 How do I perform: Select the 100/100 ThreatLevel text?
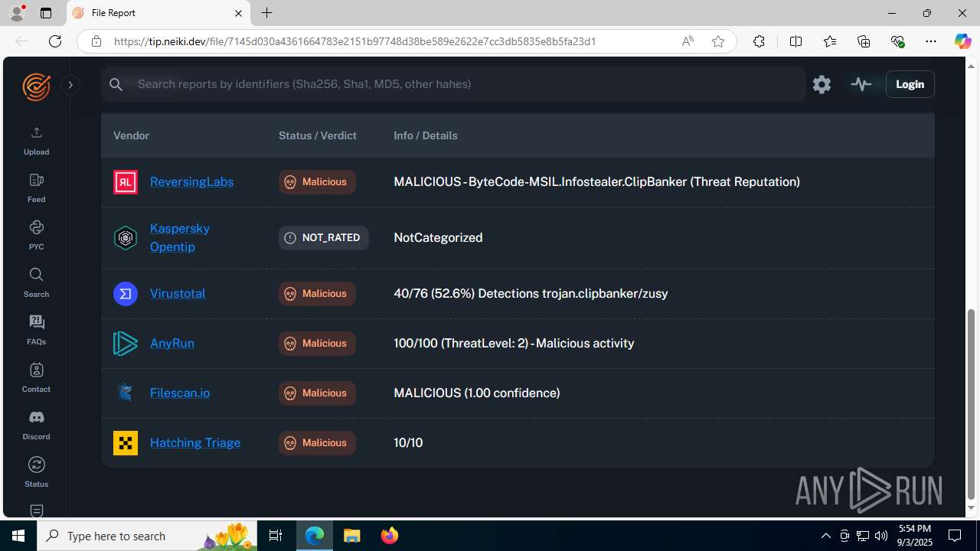click(x=514, y=344)
